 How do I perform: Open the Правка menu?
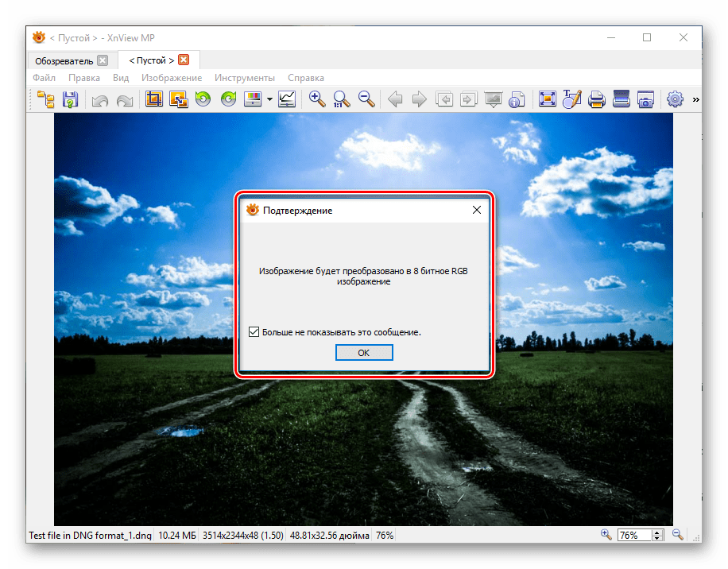[84, 78]
